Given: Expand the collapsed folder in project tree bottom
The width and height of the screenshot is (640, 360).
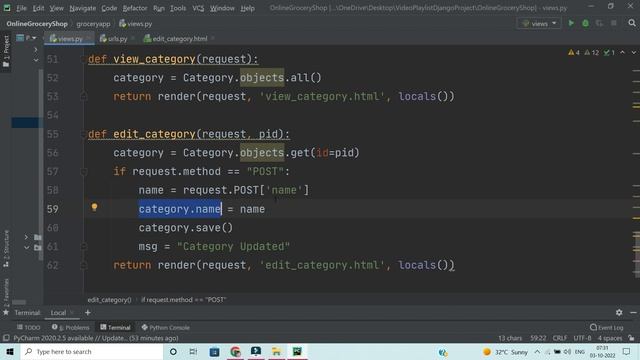Looking at the screenshot, I should 26,237.
